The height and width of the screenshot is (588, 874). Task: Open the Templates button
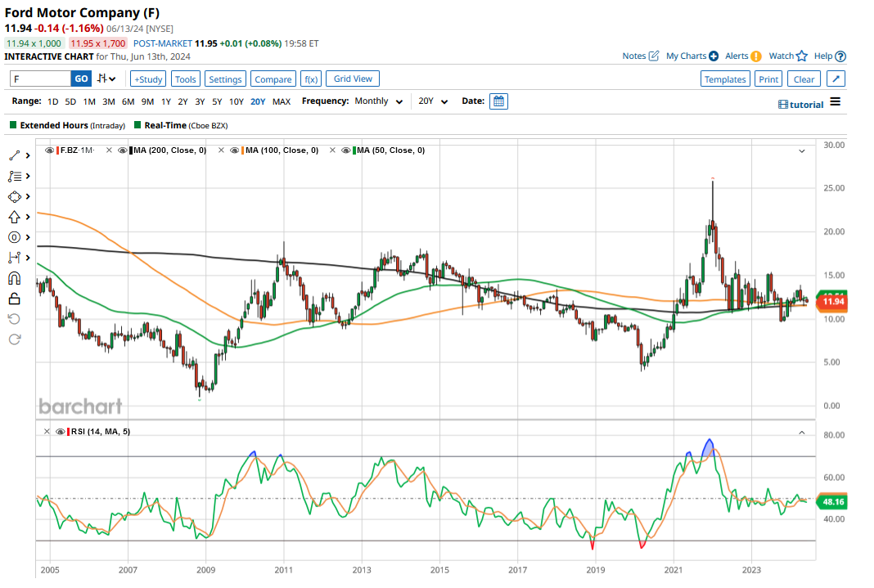[x=725, y=79]
